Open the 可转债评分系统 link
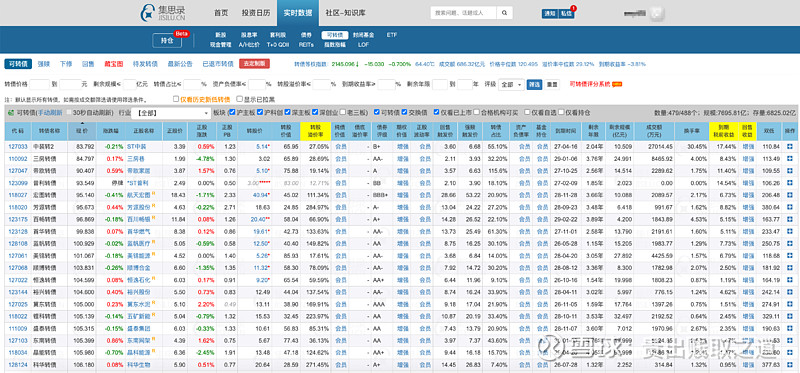Viewport: 800px width, 373px height. coord(590,84)
